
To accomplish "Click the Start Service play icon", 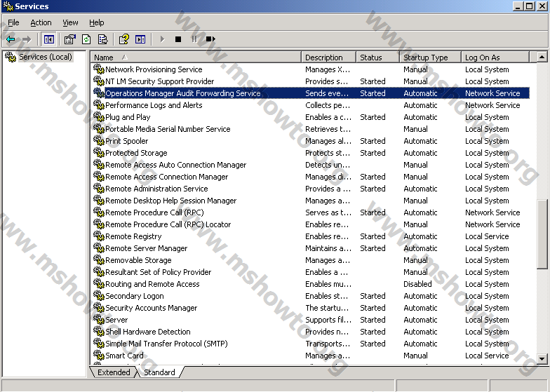I will (x=162, y=39).
